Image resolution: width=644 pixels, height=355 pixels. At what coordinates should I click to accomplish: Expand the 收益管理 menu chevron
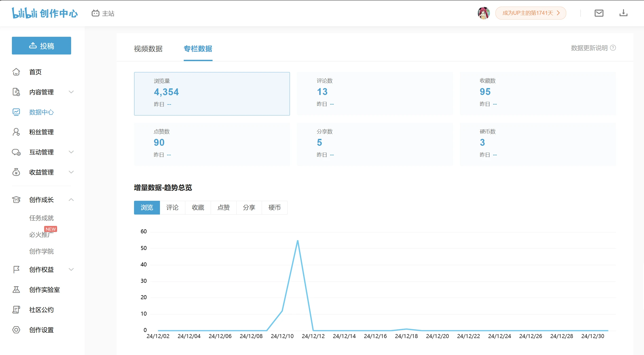[71, 172]
